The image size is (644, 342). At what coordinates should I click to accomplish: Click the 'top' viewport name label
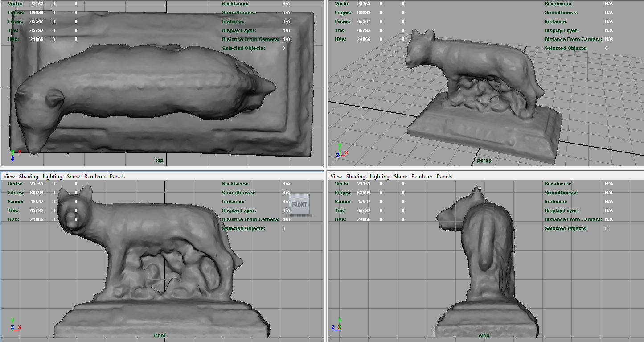point(159,160)
